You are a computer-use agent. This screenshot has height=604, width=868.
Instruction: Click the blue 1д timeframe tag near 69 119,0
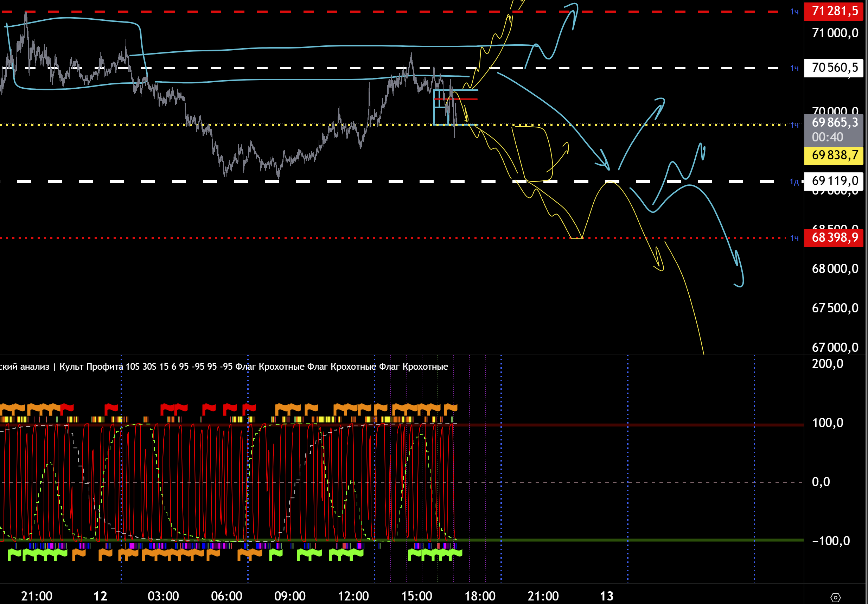tap(794, 182)
